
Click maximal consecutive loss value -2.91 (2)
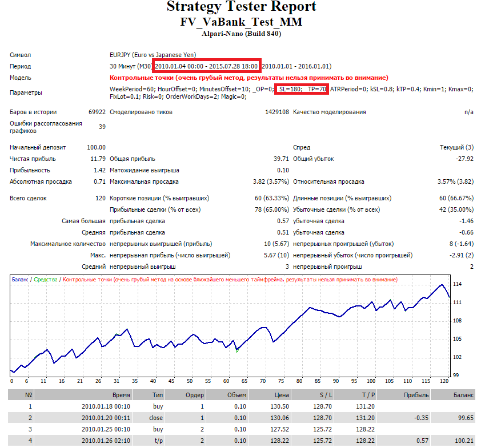click(x=462, y=256)
